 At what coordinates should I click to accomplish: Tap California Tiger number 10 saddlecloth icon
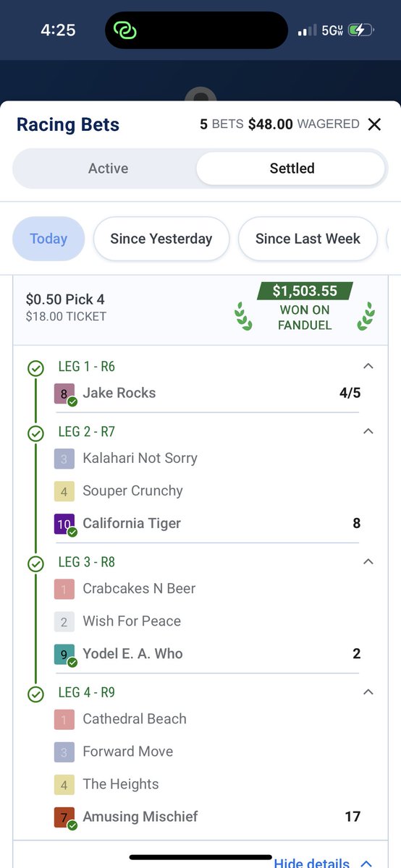coord(64,524)
